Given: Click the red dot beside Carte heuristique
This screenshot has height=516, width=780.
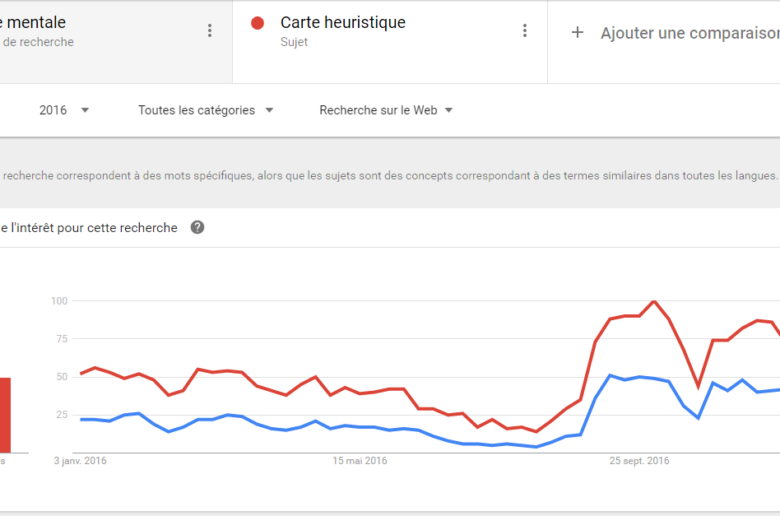Looking at the screenshot, I should (258, 23).
